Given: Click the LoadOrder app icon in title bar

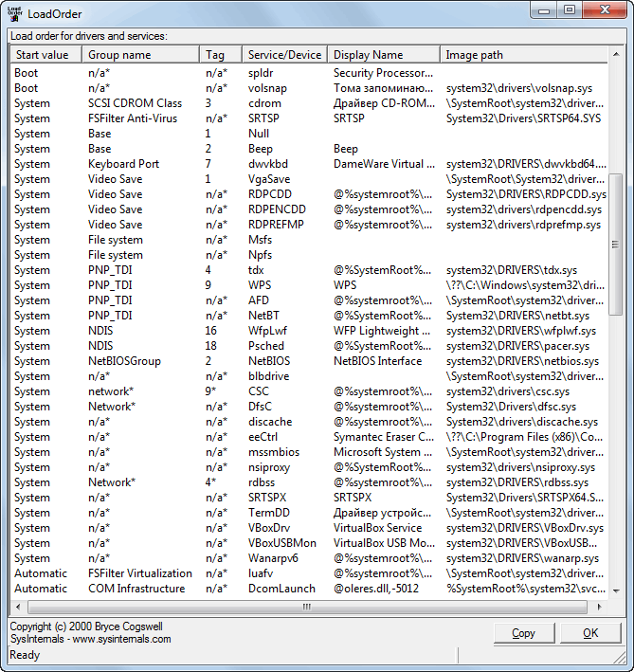Looking at the screenshot, I should (x=14, y=13).
